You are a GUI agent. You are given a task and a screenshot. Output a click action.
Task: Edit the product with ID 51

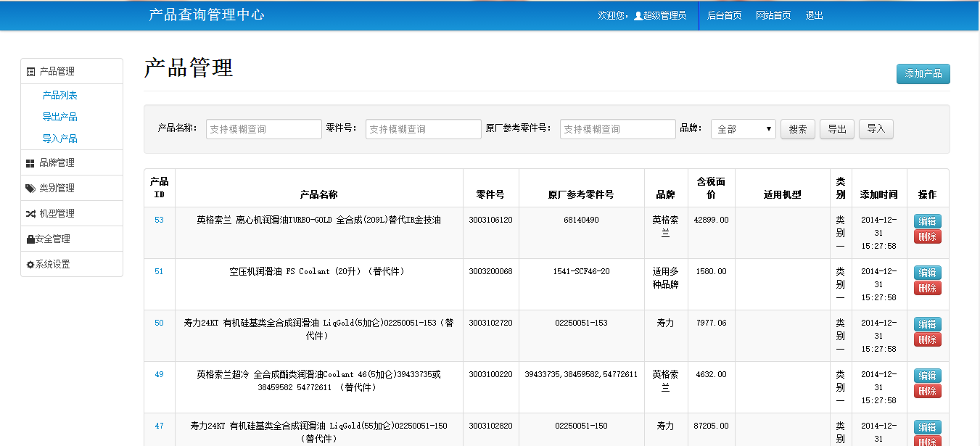click(927, 273)
